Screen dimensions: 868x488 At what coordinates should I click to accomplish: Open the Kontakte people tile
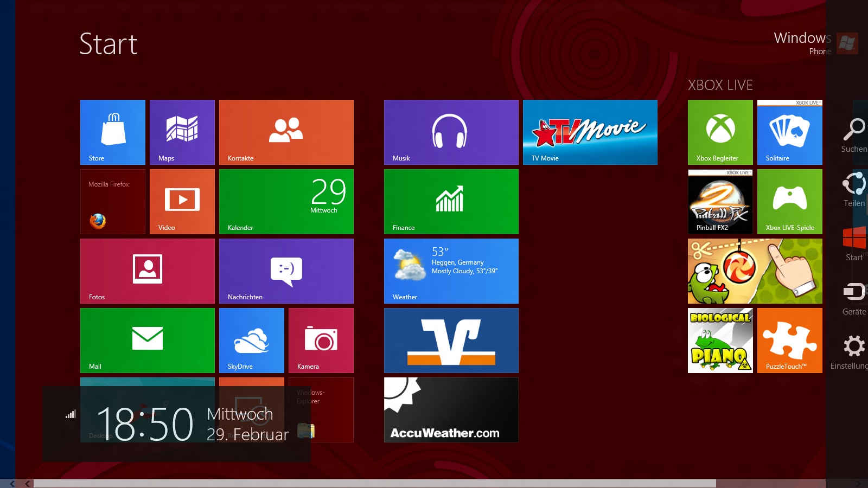click(286, 132)
